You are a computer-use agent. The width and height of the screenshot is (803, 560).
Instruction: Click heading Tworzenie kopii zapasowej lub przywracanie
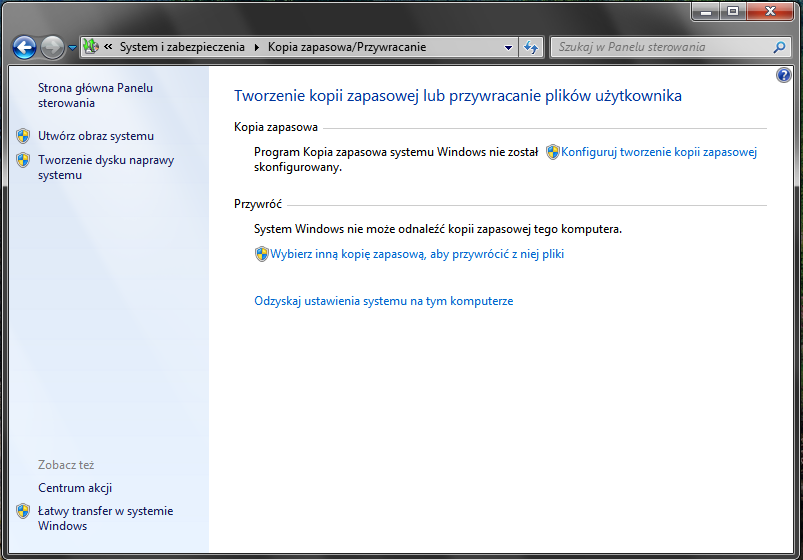(458, 96)
